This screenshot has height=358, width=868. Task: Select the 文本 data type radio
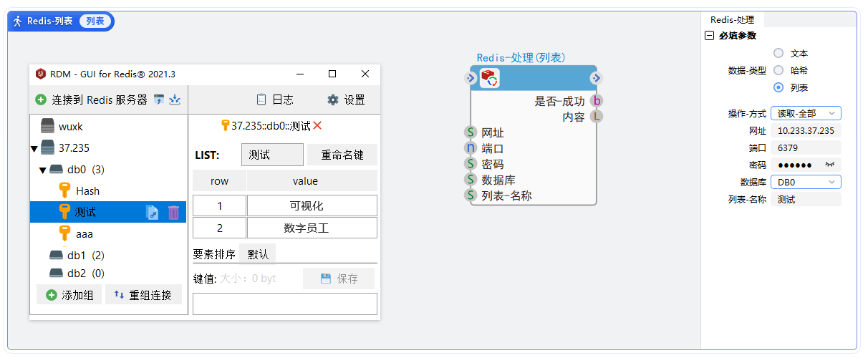click(x=778, y=53)
